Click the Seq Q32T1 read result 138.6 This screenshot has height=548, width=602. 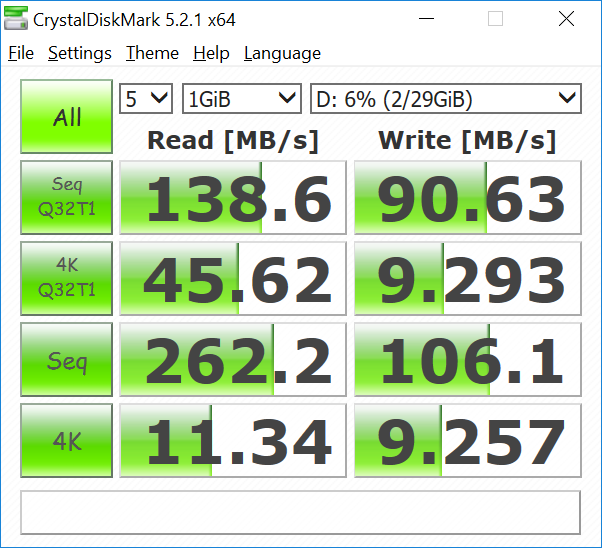click(233, 197)
